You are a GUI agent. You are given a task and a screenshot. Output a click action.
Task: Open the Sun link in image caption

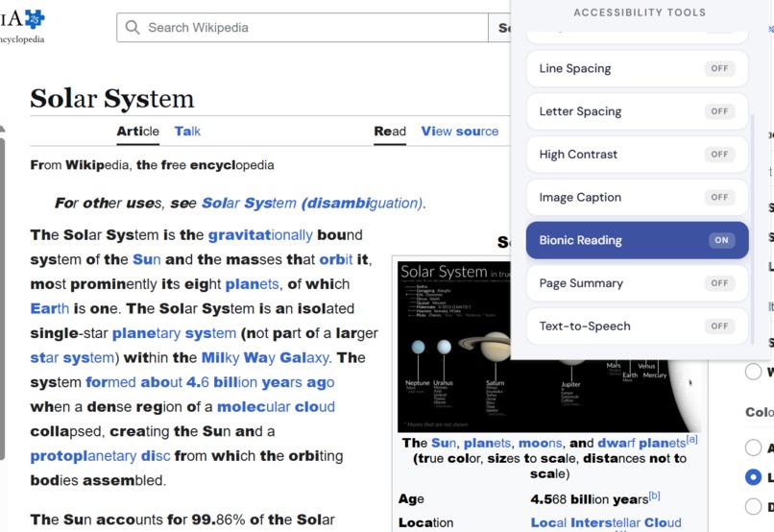445,443
